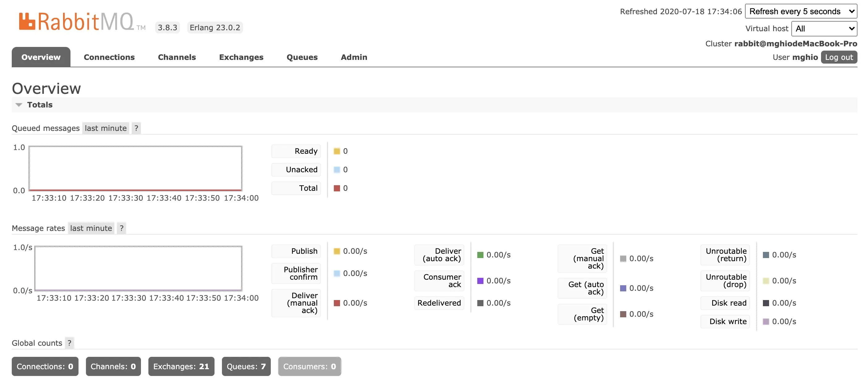Click Queued messages last minute range link
Image resolution: width=868 pixels, height=384 pixels.
click(105, 128)
